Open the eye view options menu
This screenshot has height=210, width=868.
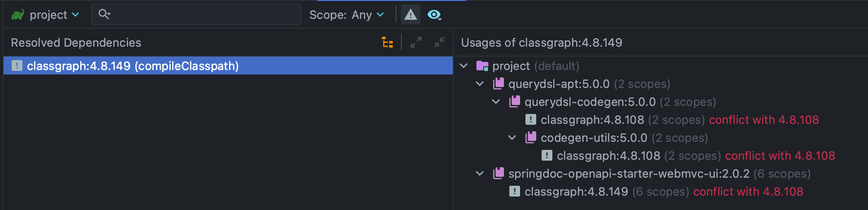tap(434, 15)
